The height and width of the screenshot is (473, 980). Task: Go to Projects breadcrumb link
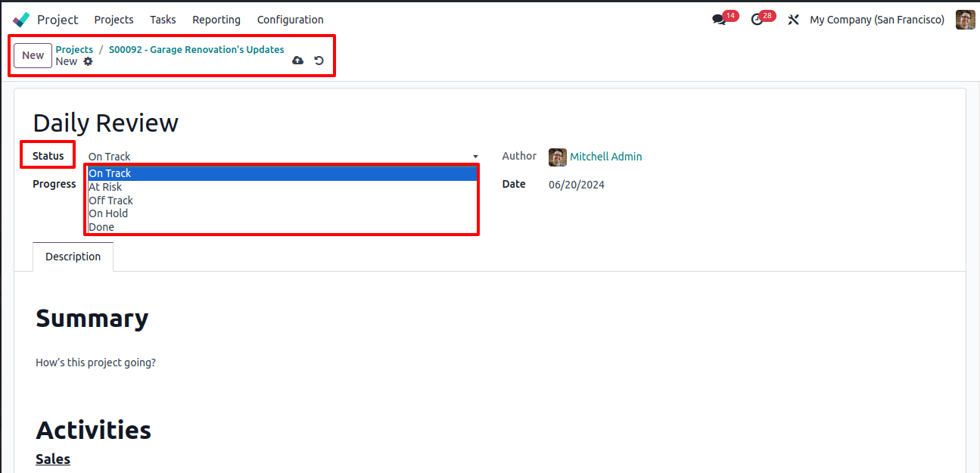click(x=74, y=49)
